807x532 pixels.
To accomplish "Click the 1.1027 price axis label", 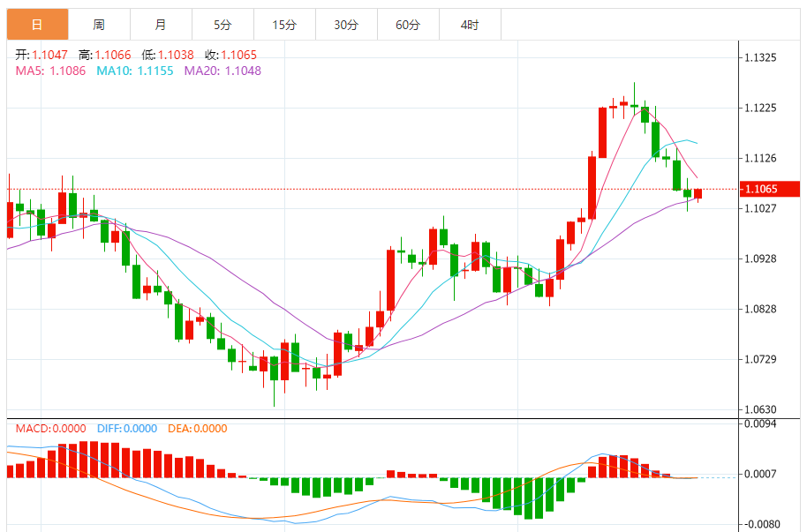I will [761, 208].
